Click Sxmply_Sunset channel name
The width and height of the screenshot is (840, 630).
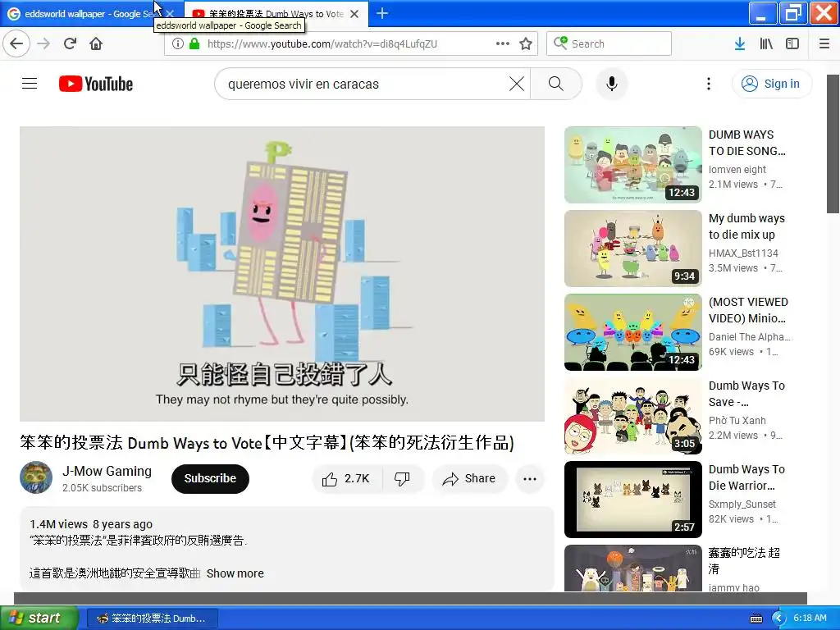tap(742, 504)
